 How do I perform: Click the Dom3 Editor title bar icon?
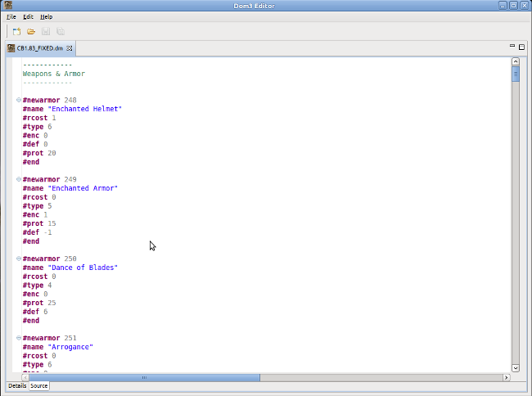click(x=7, y=5)
